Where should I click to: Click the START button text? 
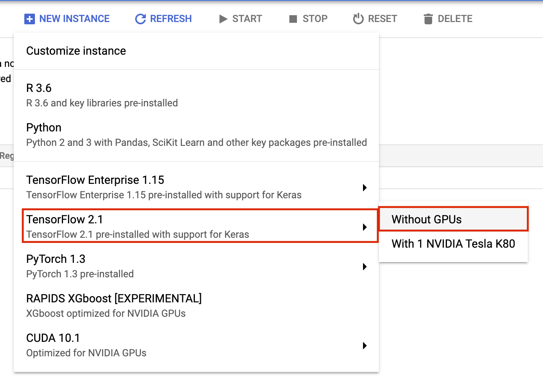point(247,19)
